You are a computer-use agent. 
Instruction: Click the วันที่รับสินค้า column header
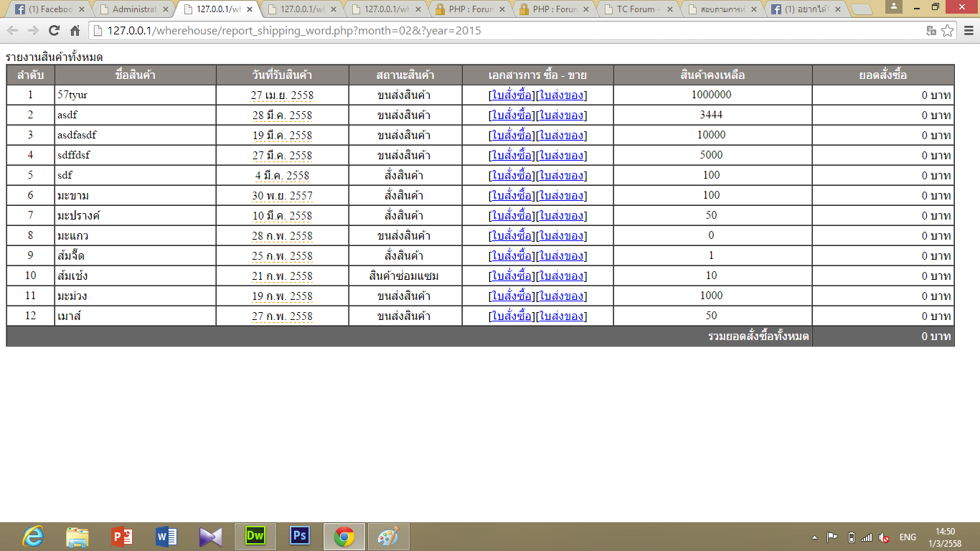pos(282,75)
